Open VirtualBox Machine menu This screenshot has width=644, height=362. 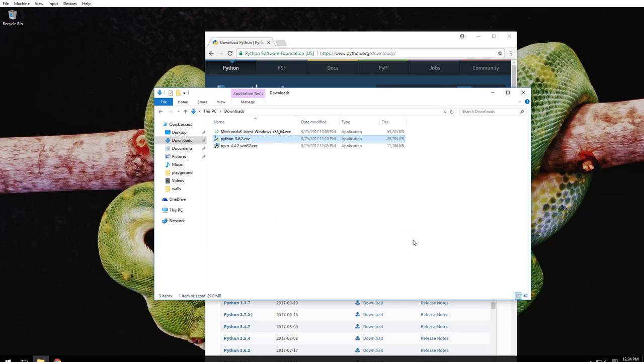22,4
